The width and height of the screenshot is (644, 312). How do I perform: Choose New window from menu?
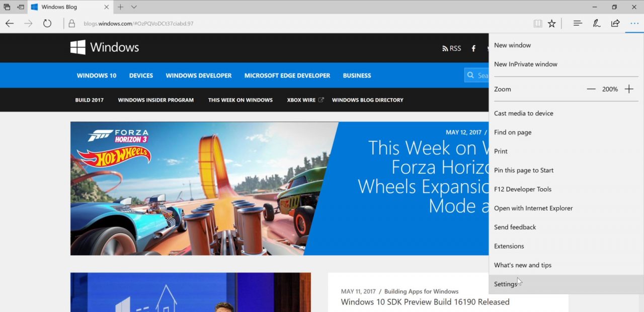(566, 45)
